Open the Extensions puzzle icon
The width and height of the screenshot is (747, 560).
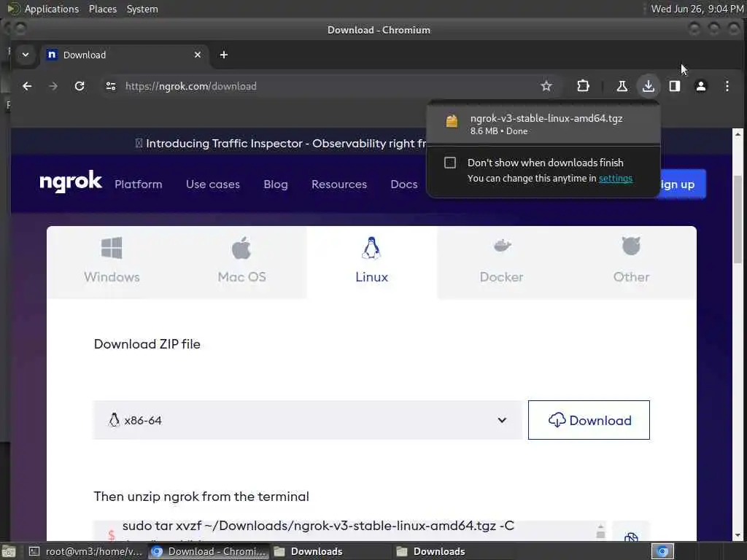583,86
